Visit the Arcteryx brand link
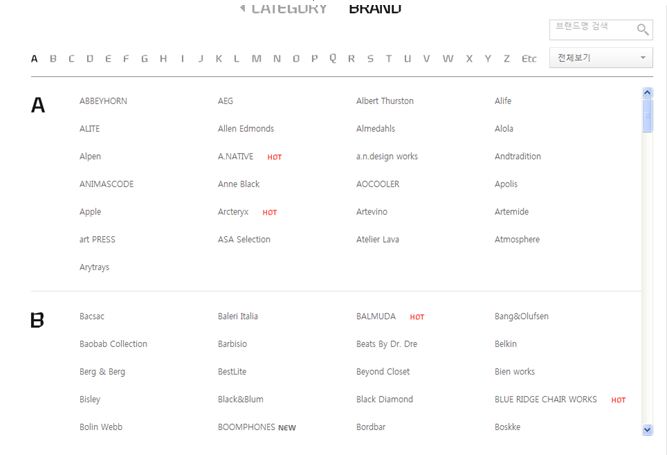667x455 pixels. point(233,212)
